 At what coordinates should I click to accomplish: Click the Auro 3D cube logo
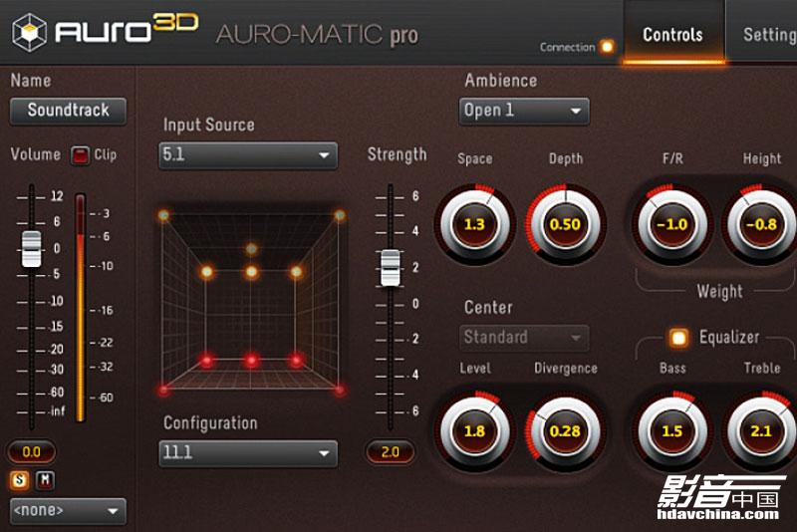click(x=29, y=33)
